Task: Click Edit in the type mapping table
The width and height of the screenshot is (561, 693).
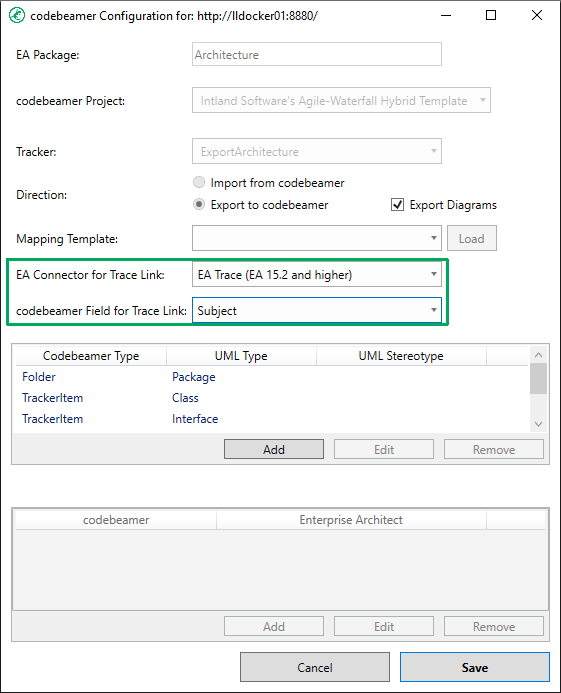Action: pyautogui.click(x=384, y=449)
